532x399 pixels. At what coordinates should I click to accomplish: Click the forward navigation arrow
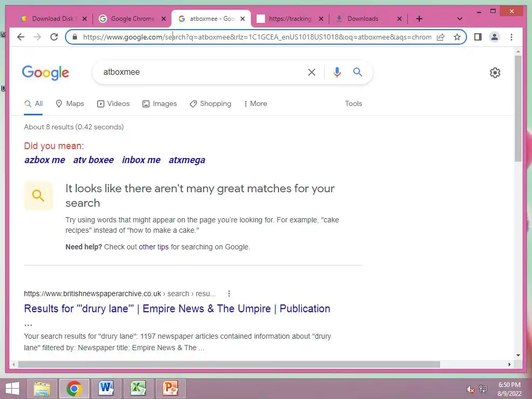pyautogui.click(x=37, y=37)
